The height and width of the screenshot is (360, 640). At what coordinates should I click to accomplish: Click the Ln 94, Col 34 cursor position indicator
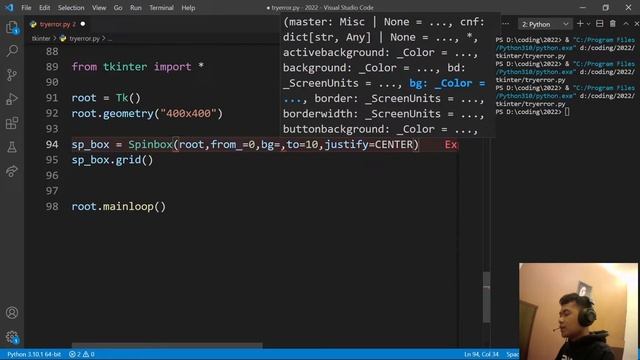[x=481, y=354]
